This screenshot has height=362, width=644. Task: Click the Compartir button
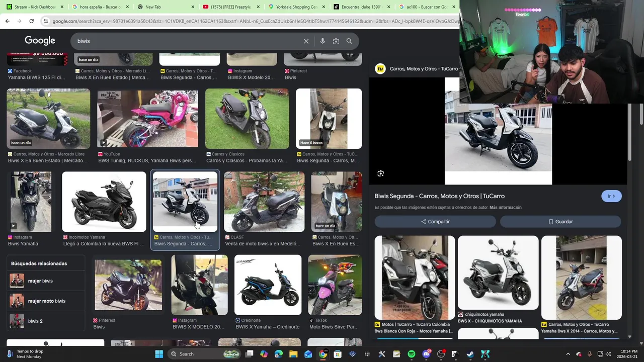tap(435, 222)
